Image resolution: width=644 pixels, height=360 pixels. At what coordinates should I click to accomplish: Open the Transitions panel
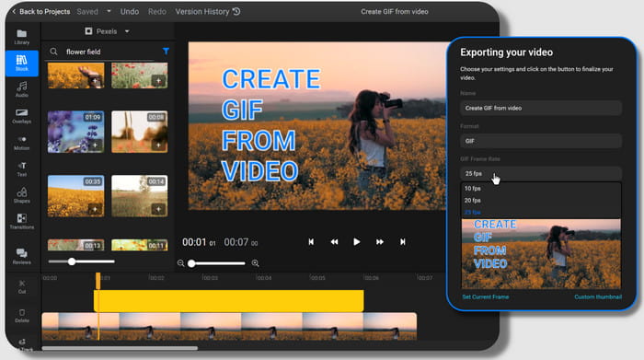tap(22, 221)
